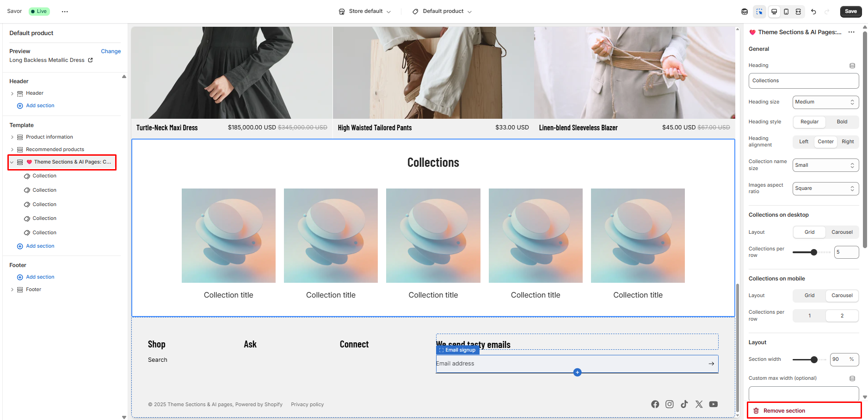Click the Instagram icon in footer
Screen dimensions: 868x420
pyautogui.click(x=670, y=404)
